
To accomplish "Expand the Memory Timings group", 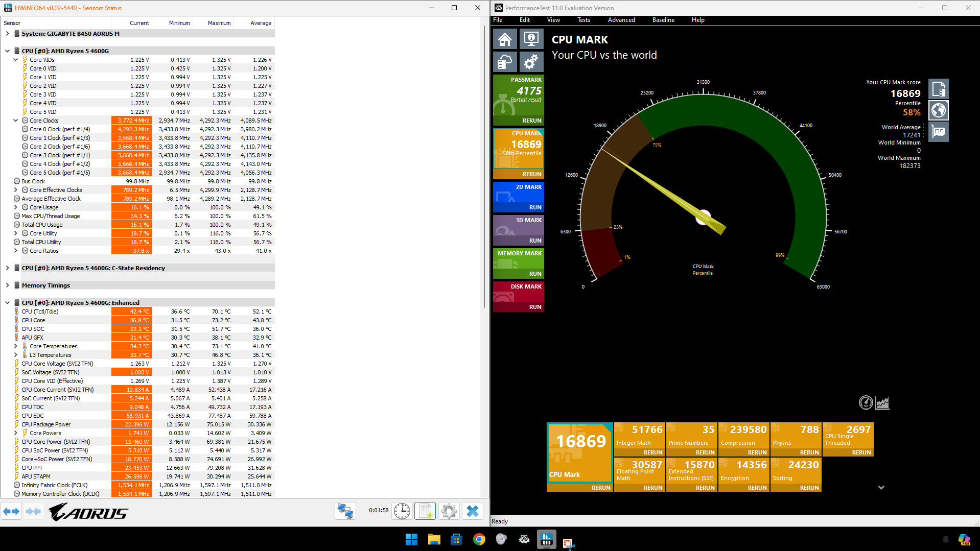I will 8,285.
